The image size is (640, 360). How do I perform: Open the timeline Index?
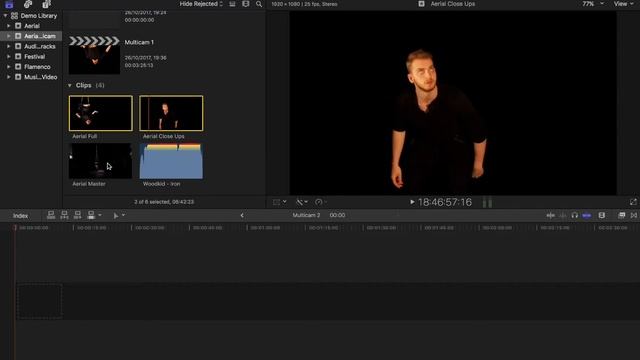(x=20, y=216)
